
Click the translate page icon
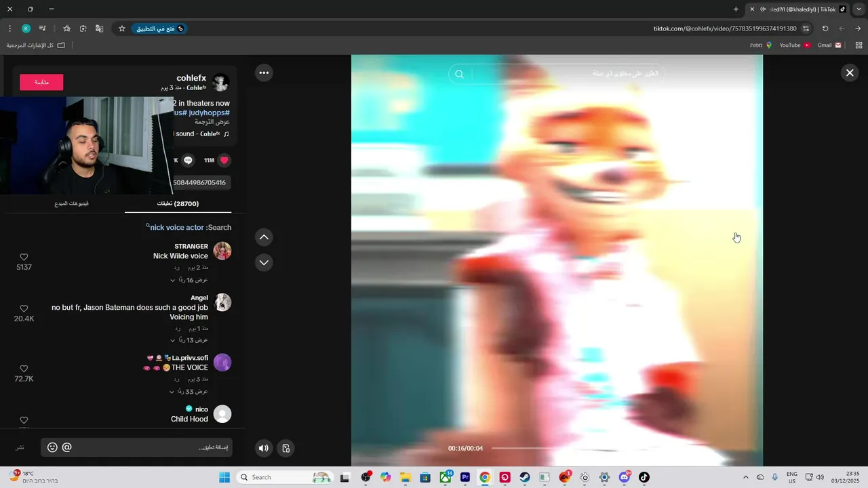(100, 28)
